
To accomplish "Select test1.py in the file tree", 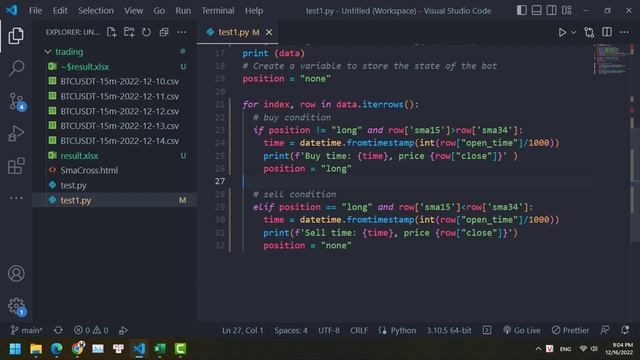I will [115, 200].
